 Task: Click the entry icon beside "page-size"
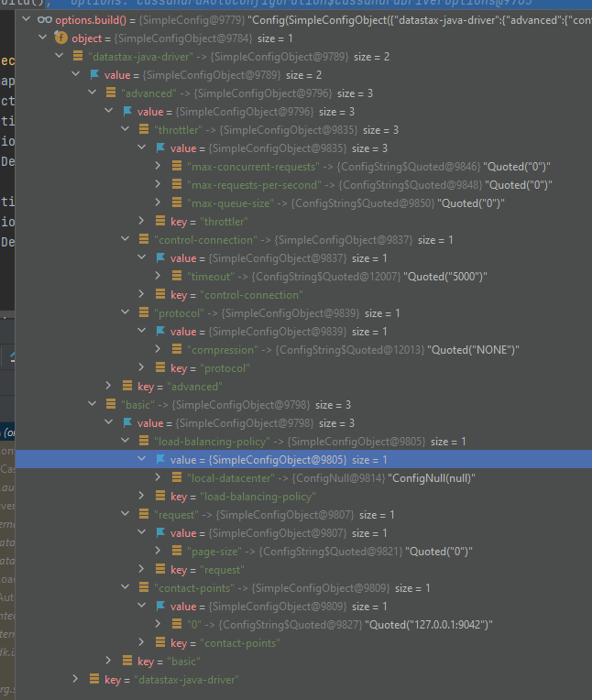(x=177, y=552)
